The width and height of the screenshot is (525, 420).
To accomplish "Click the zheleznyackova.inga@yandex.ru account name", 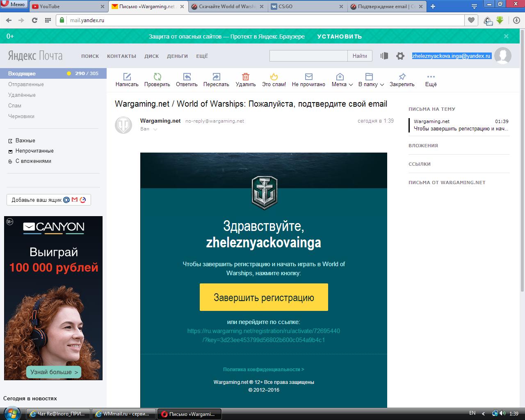I will click(x=451, y=56).
